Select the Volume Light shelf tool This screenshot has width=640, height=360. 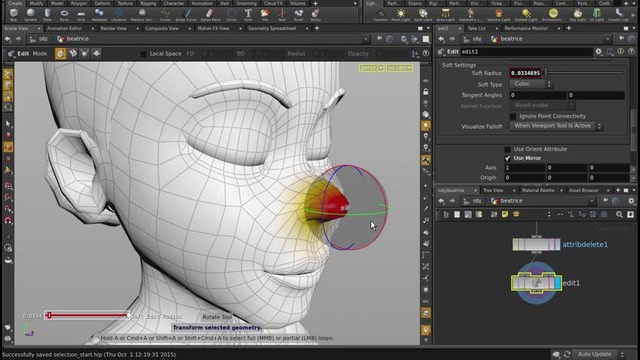[x=499, y=15]
